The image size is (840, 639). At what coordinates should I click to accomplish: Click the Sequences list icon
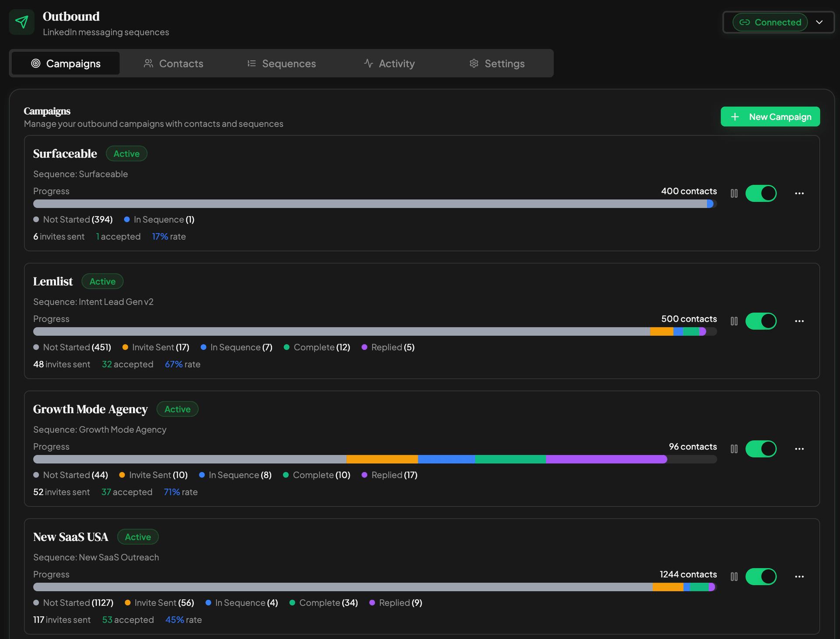click(251, 63)
